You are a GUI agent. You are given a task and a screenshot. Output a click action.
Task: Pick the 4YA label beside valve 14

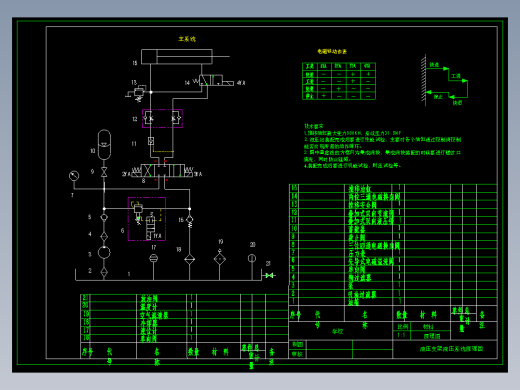pyautogui.click(x=241, y=83)
